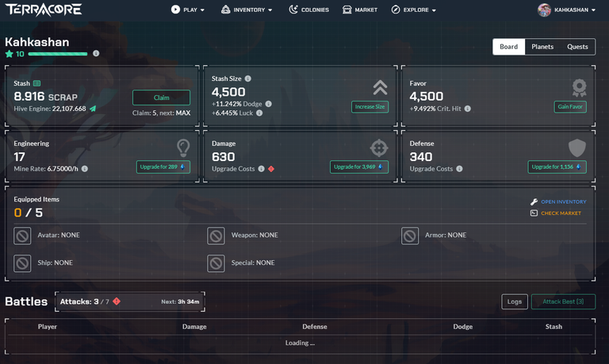Open the Market page
The width and height of the screenshot is (609, 364).
point(360,10)
